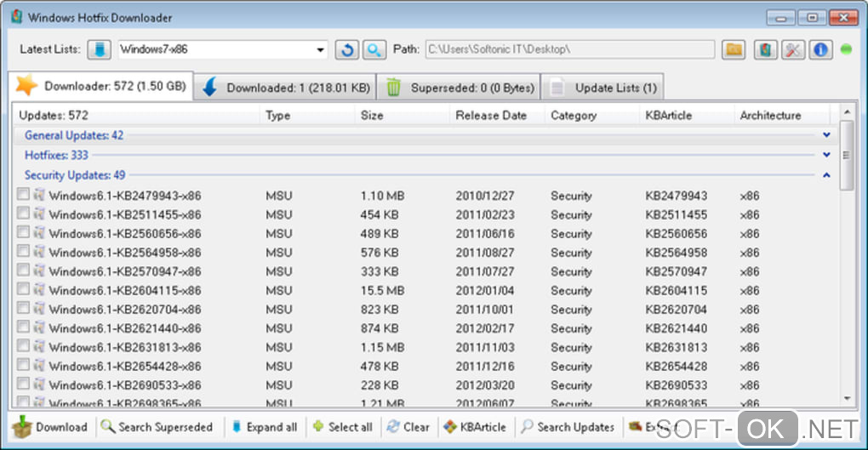Open the browse folder icon
The width and height of the screenshot is (868, 450).
pyautogui.click(x=734, y=50)
